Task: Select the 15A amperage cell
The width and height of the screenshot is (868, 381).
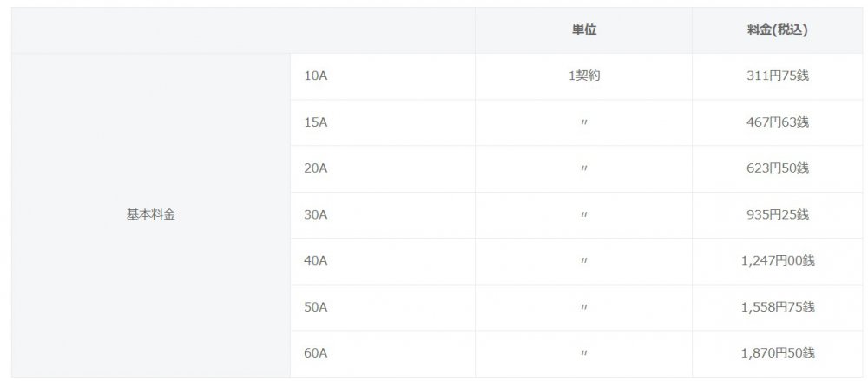Action: click(316, 122)
